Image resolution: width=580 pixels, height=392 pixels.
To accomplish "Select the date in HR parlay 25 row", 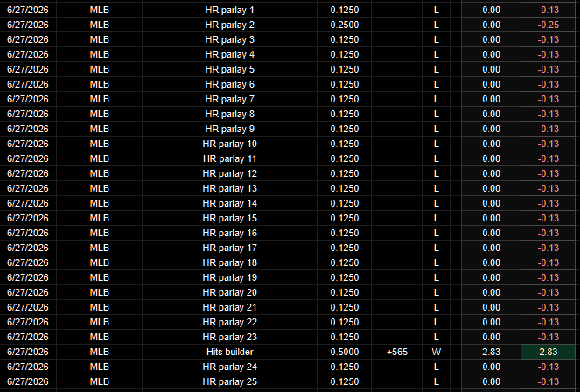I will (x=28, y=381).
